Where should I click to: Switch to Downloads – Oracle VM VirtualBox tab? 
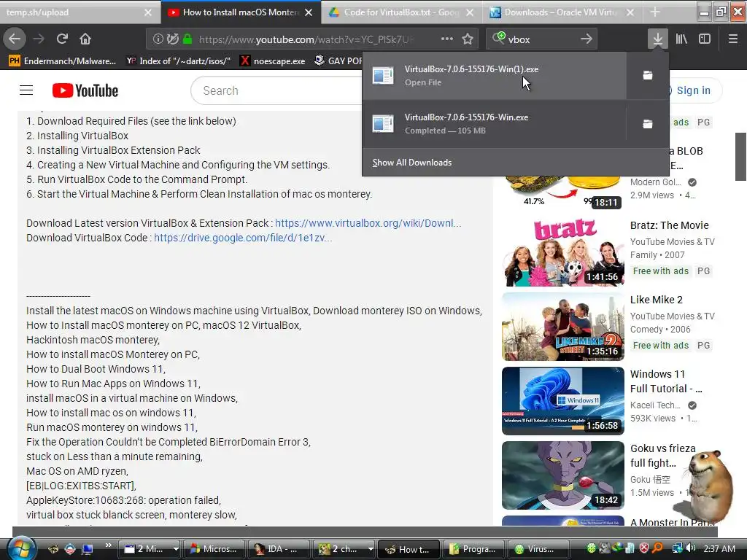[562, 12]
